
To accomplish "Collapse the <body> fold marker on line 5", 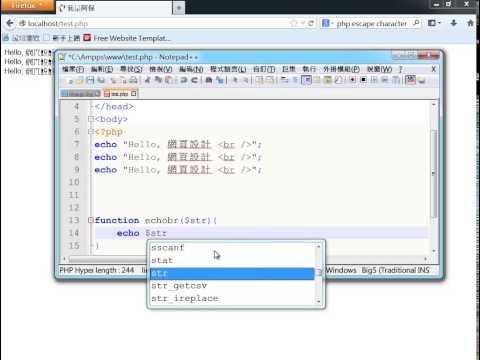I will pos(91,119).
